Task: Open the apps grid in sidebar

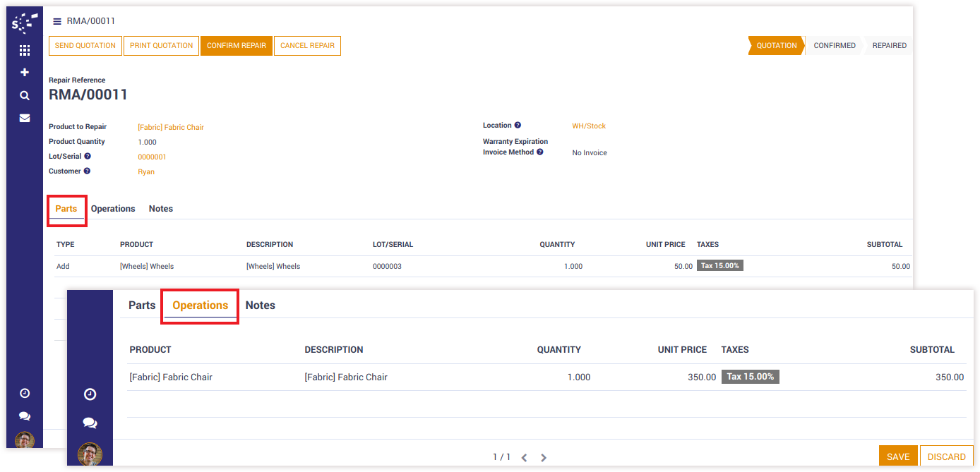Action: coord(25,50)
